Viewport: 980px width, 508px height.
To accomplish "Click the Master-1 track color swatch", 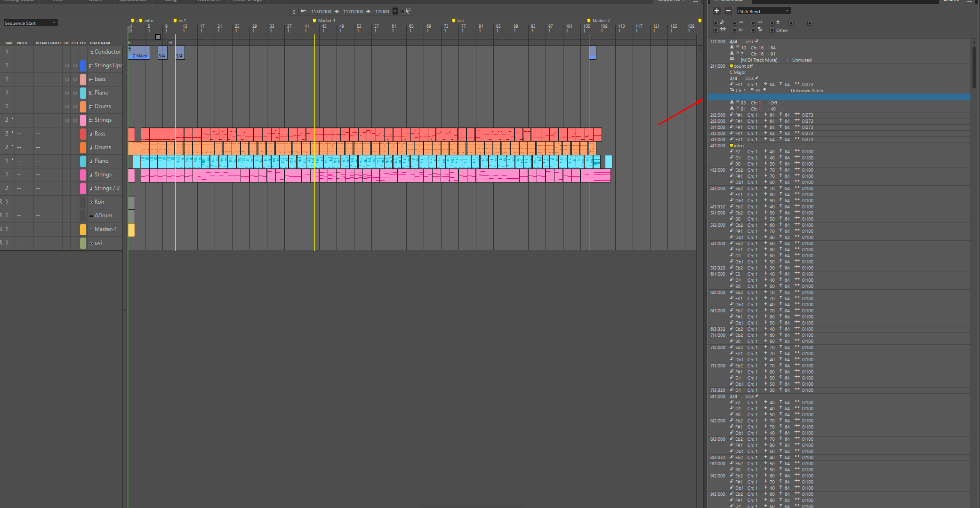I will tap(83, 229).
